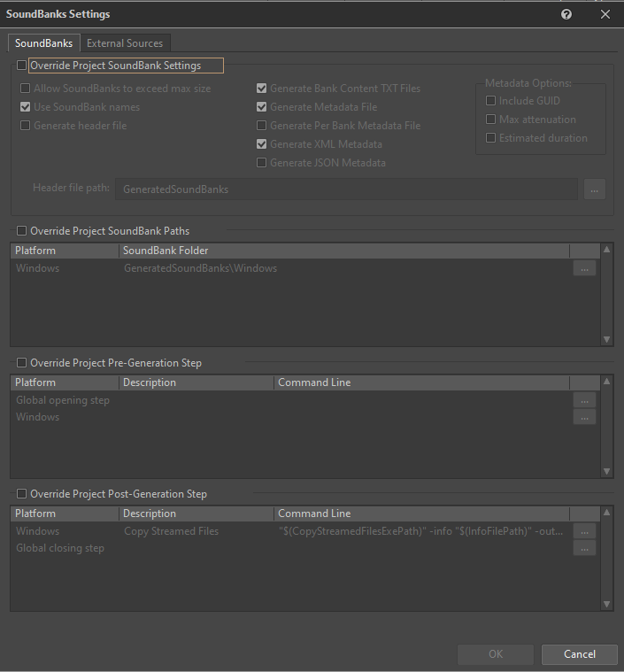The image size is (624, 672).
Task: Click Platform header in SoundBank Paths list
Action: (65, 251)
